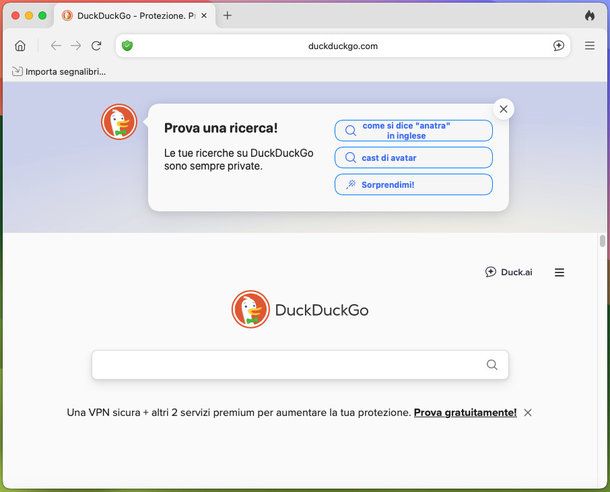This screenshot has width=610, height=492.
Task: Click the Fire button flame icon
Action: point(590,16)
